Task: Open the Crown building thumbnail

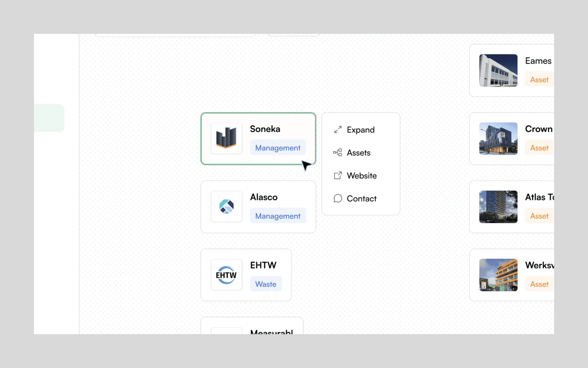Action: pyautogui.click(x=498, y=138)
